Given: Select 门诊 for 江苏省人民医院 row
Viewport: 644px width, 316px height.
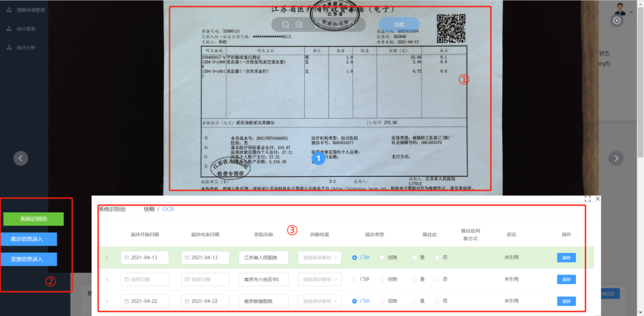Looking at the screenshot, I should (x=354, y=257).
